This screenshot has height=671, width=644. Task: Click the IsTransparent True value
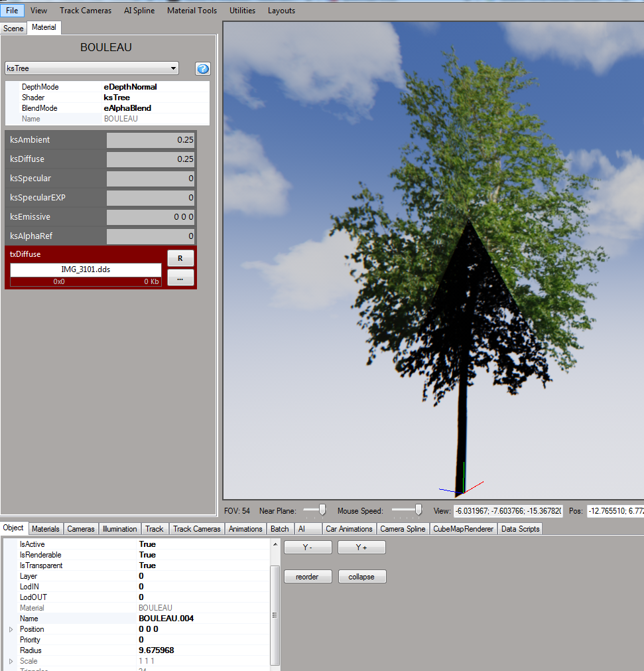[147, 565]
